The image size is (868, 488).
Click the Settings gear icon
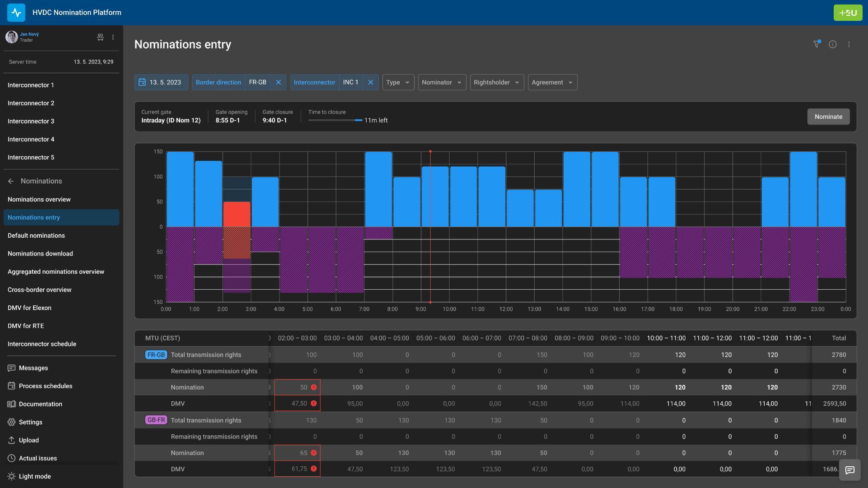[12, 422]
